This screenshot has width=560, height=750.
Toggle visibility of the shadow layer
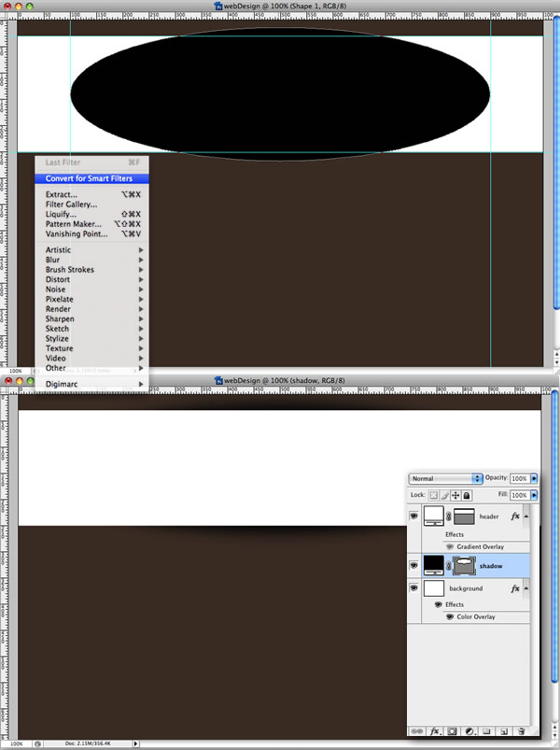[x=413, y=565]
